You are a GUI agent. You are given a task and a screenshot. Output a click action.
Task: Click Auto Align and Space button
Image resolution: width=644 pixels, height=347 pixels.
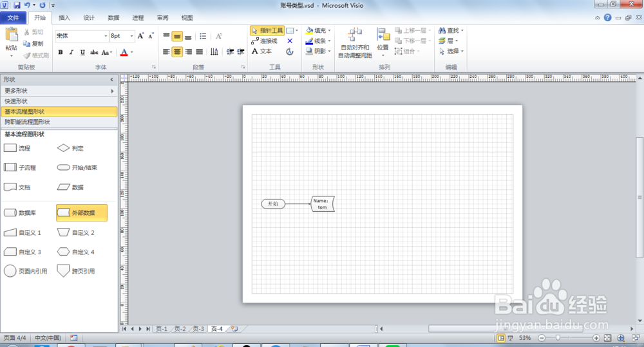(x=355, y=42)
